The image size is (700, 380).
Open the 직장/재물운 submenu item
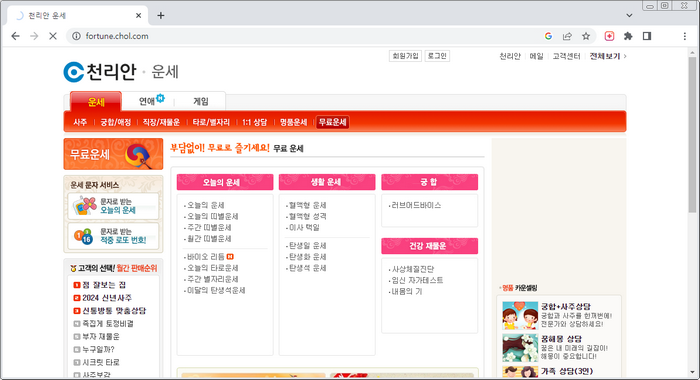tap(161, 122)
